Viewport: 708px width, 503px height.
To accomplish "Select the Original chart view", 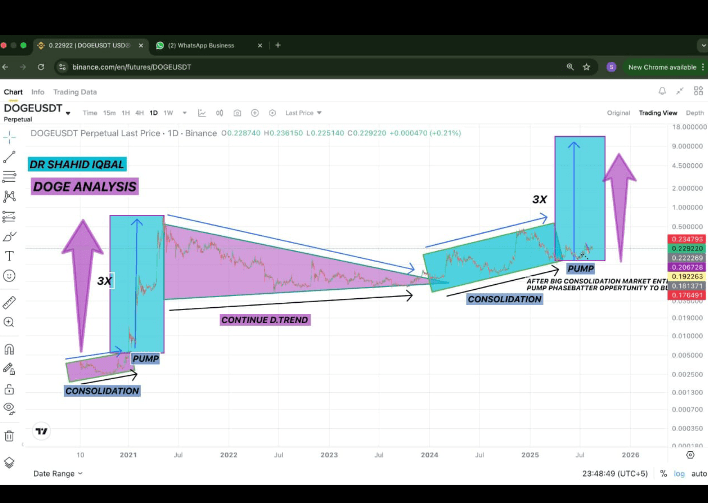I will pyautogui.click(x=618, y=113).
